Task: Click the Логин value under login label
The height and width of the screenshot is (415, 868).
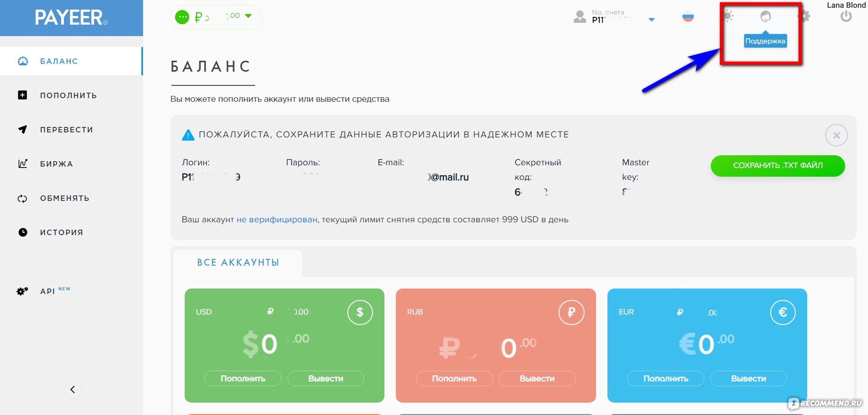Action: click(211, 177)
